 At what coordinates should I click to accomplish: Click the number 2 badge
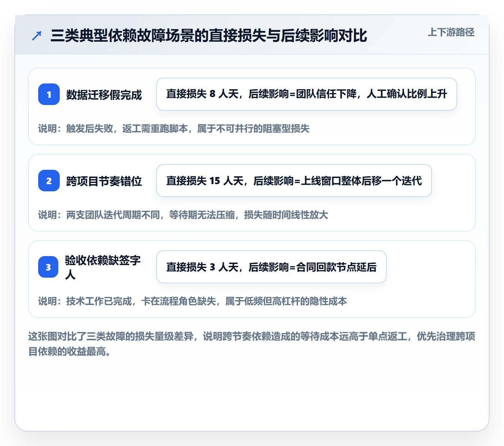click(x=49, y=181)
